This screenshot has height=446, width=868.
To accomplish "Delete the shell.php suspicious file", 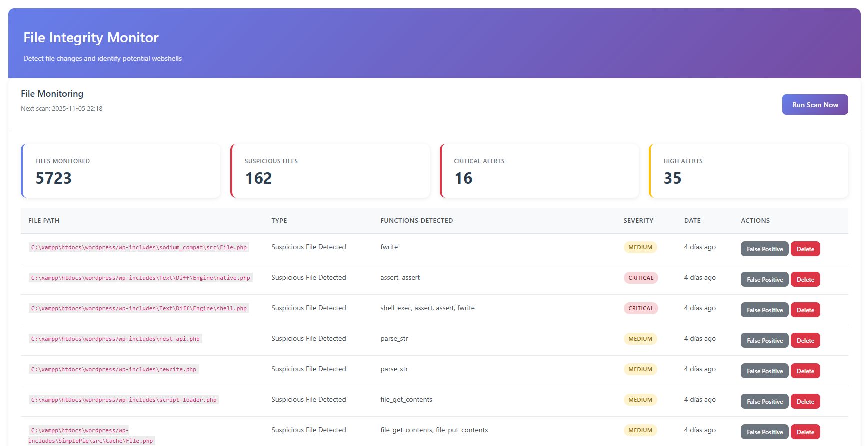I will tap(805, 310).
